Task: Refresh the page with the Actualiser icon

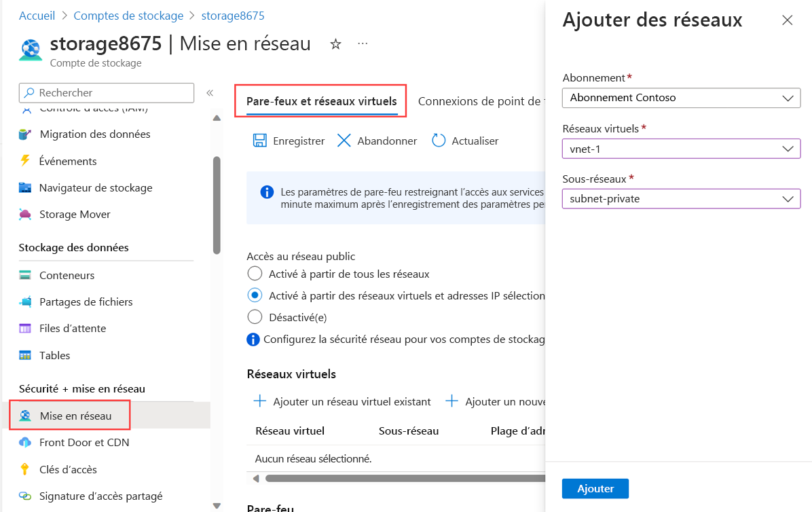Action: [x=464, y=141]
